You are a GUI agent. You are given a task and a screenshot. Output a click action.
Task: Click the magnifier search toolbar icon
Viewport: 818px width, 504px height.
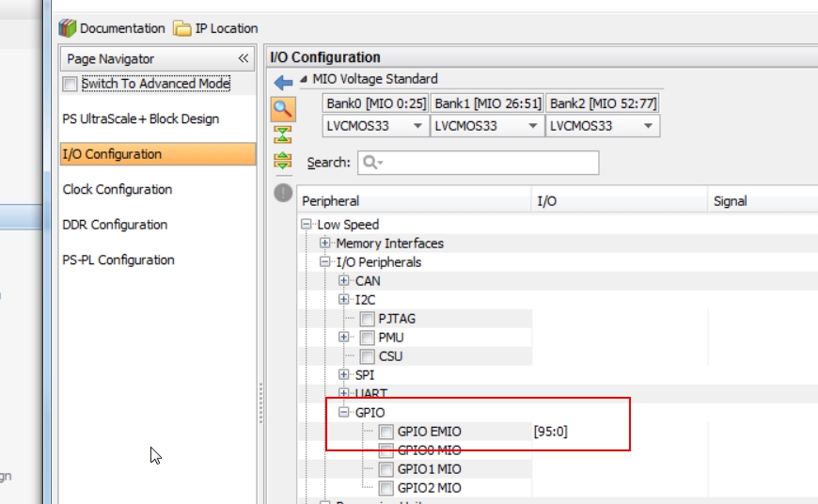pyautogui.click(x=282, y=109)
